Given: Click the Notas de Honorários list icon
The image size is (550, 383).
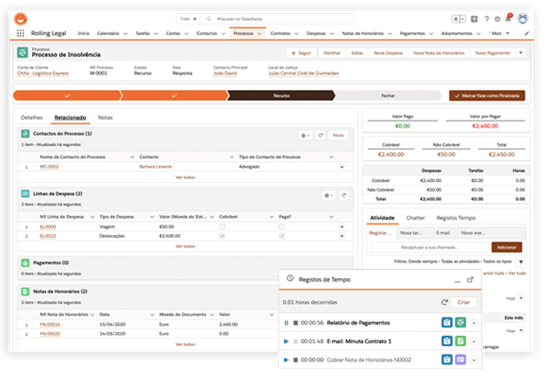Looking at the screenshot, I should tap(25, 291).
